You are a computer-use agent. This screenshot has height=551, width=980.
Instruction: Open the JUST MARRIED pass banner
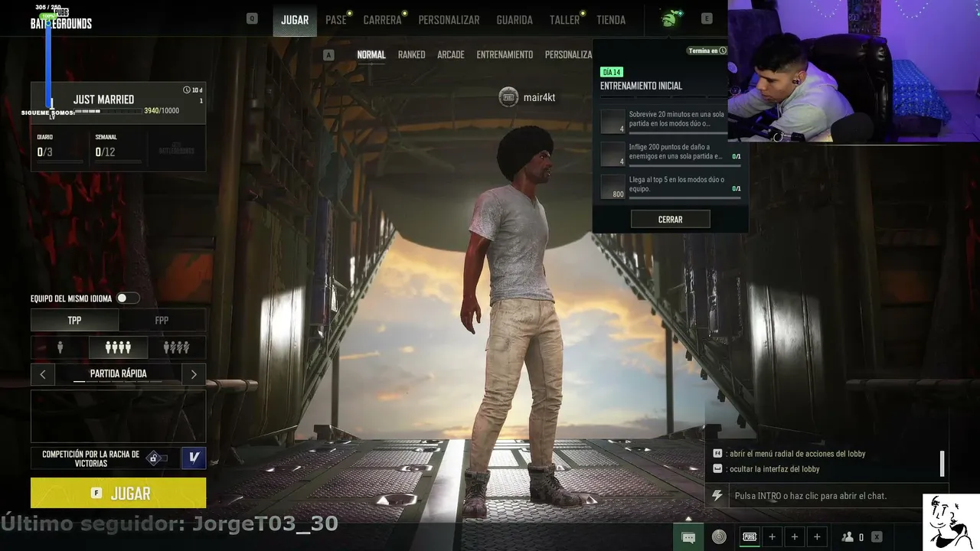pyautogui.click(x=118, y=103)
